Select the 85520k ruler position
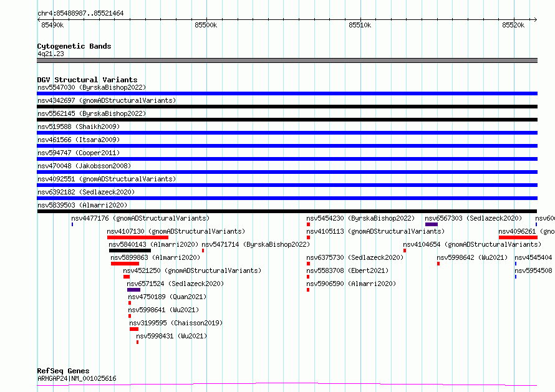 (x=514, y=25)
